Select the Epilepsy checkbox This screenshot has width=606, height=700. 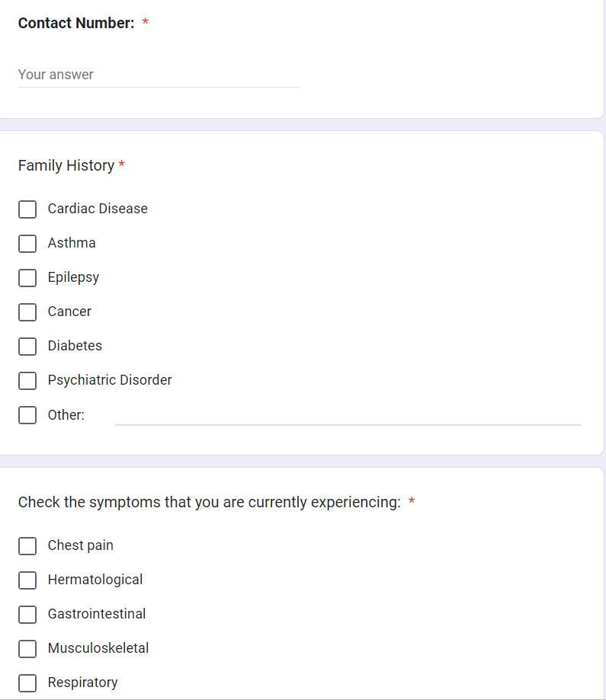(27, 277)
